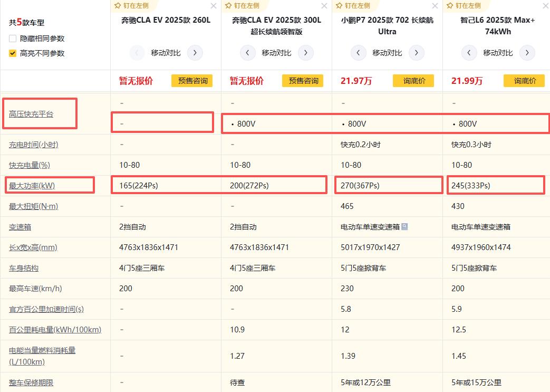Open 整车保修期限 parameter link

click(31, 383)
